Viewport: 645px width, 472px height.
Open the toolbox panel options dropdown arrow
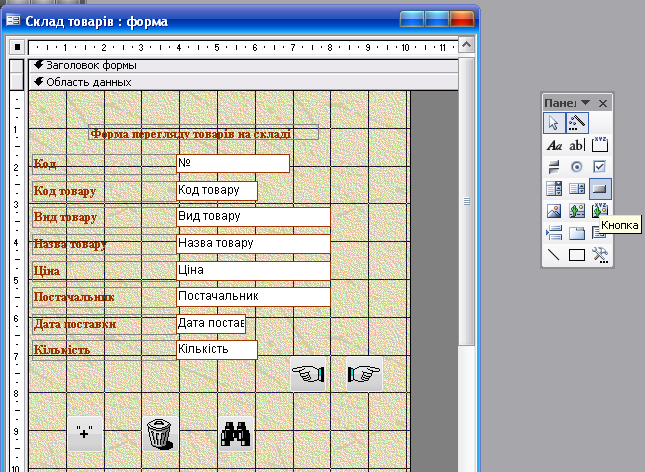[585, 102]
